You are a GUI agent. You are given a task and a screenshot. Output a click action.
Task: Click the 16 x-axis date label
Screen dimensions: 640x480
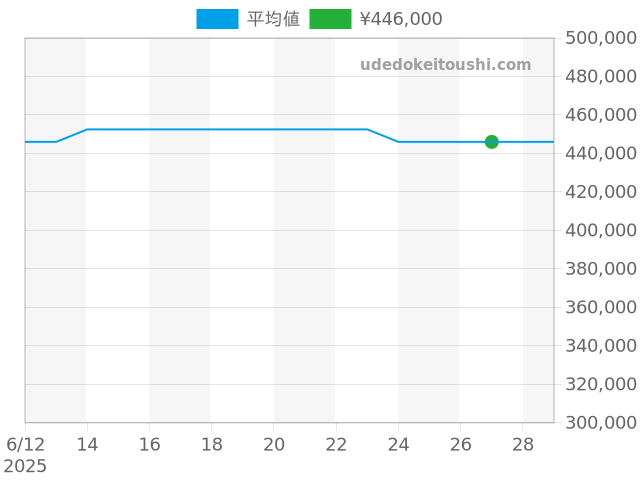pos(150,443)
